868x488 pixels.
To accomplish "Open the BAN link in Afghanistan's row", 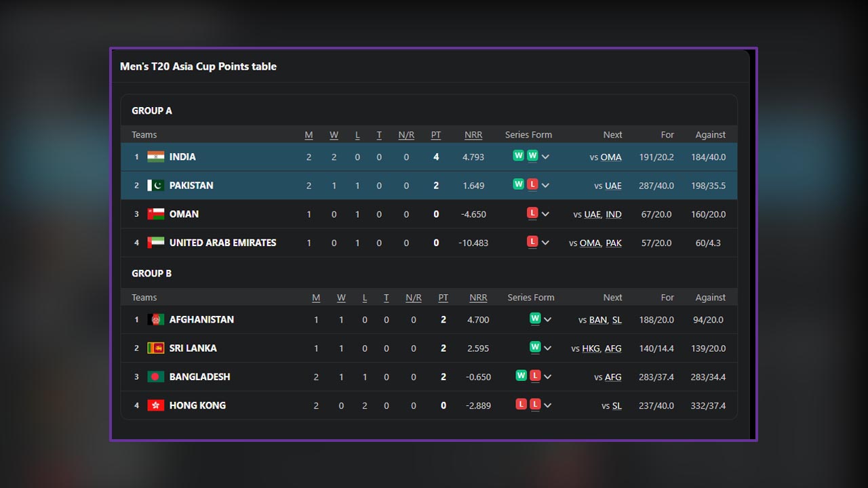I will (597, 320).
